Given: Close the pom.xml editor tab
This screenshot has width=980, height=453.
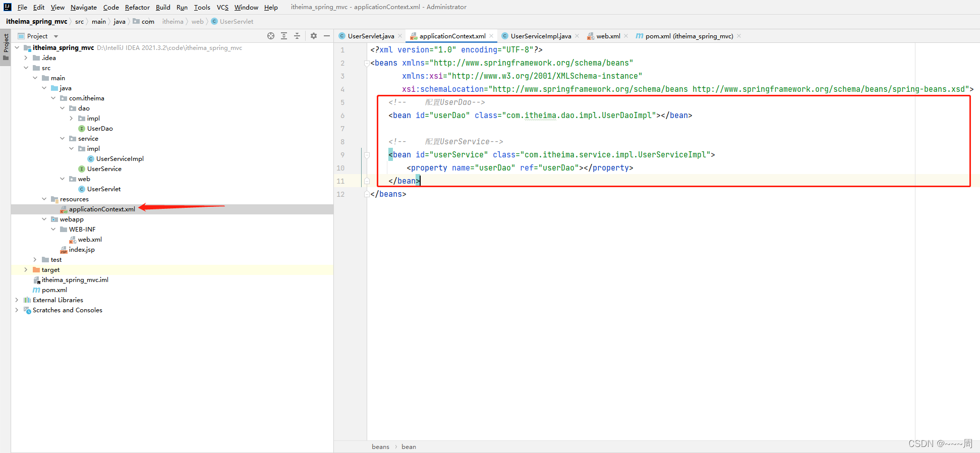Looking at the screenshot, I should pos(739,36).
